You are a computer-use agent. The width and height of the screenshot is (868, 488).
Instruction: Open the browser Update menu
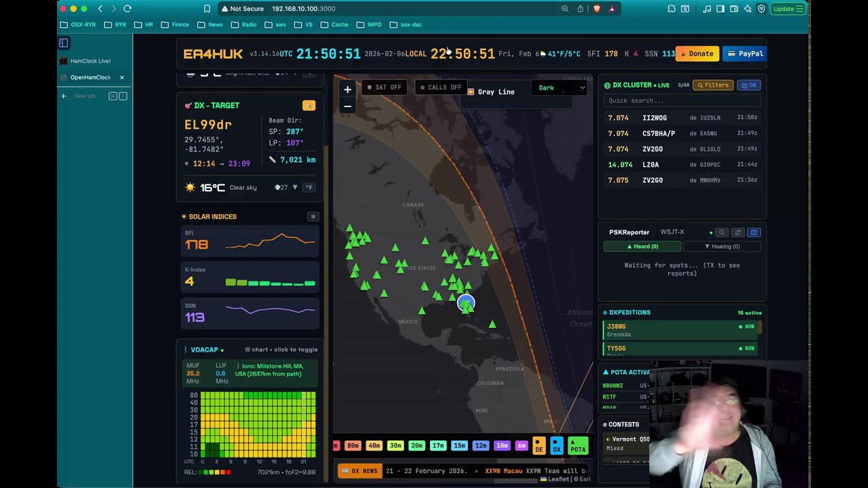click(x=789, y=9)
